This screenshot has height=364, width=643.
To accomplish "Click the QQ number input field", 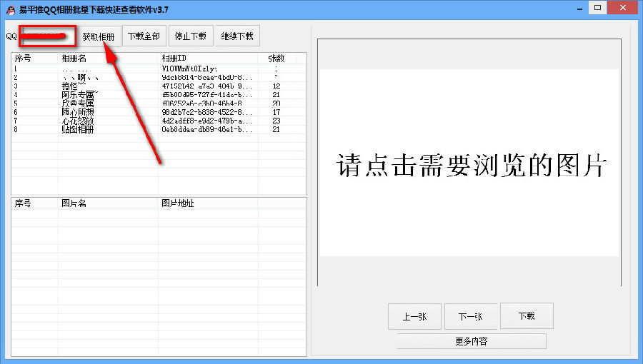I will [48, 36].
